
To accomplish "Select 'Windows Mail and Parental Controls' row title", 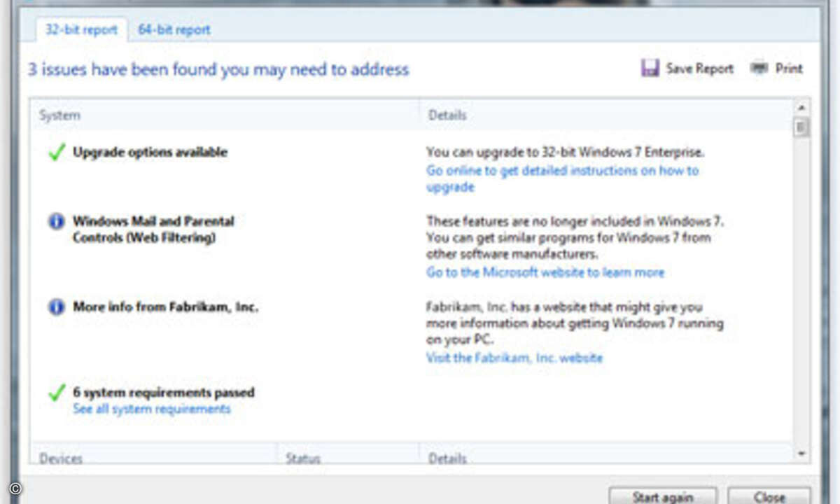I will click(153, 230).
